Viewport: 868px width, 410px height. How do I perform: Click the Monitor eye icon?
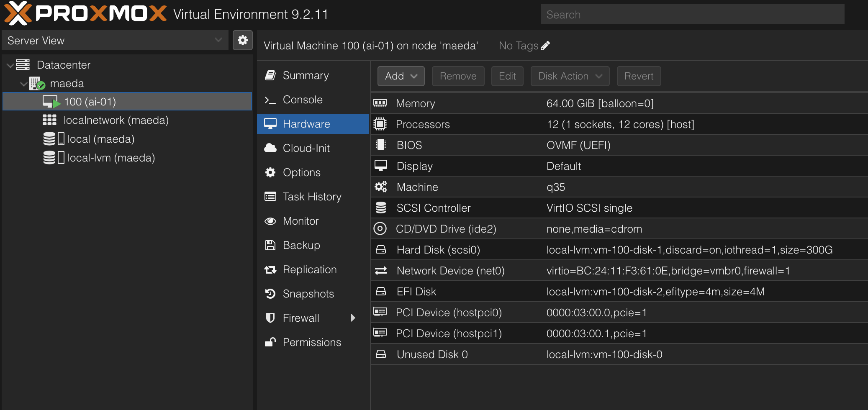point(270,220)
